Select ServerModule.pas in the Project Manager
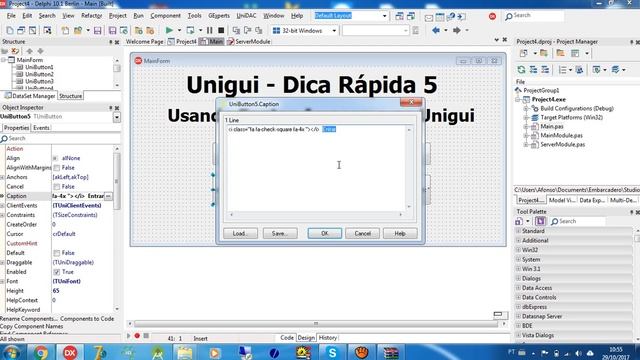 tap(562, 144)
